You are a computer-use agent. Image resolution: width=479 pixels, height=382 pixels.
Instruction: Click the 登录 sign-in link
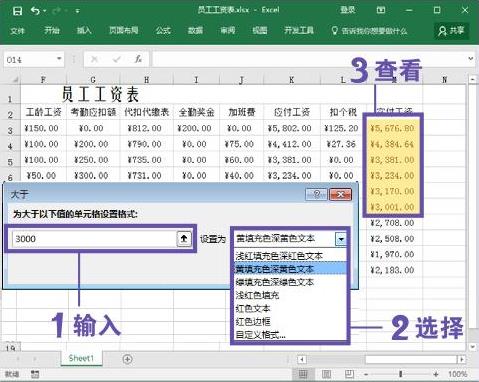click(347, 10)
